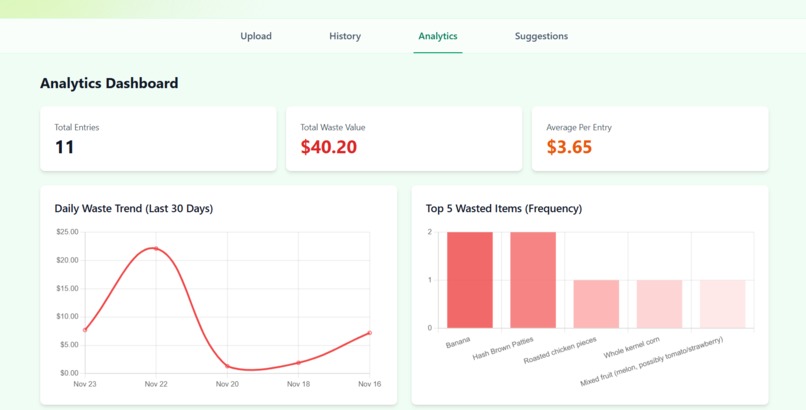Click the $10.00 y-axis label
806x410 pixels.
pos(67,316)
